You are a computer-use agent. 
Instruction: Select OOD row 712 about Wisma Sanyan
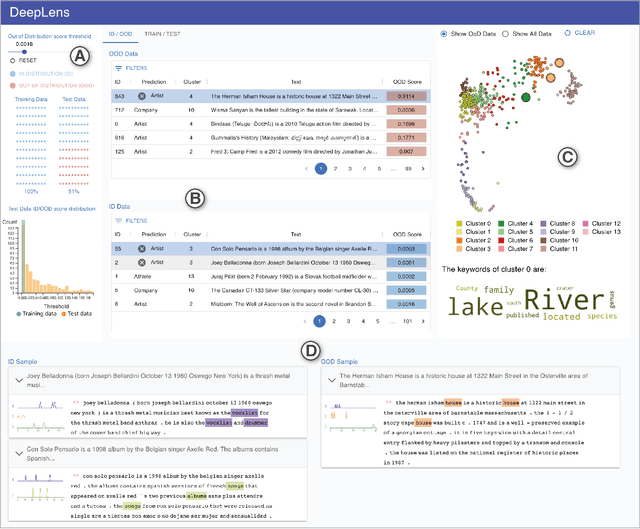pos(271,110)
